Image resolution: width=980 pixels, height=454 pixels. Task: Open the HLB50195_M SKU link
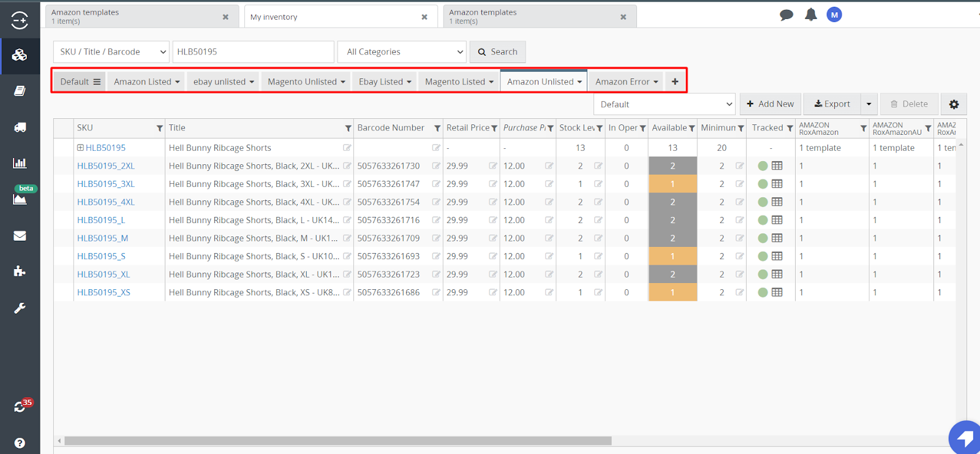pyautogui.click(x=102, y=238)
